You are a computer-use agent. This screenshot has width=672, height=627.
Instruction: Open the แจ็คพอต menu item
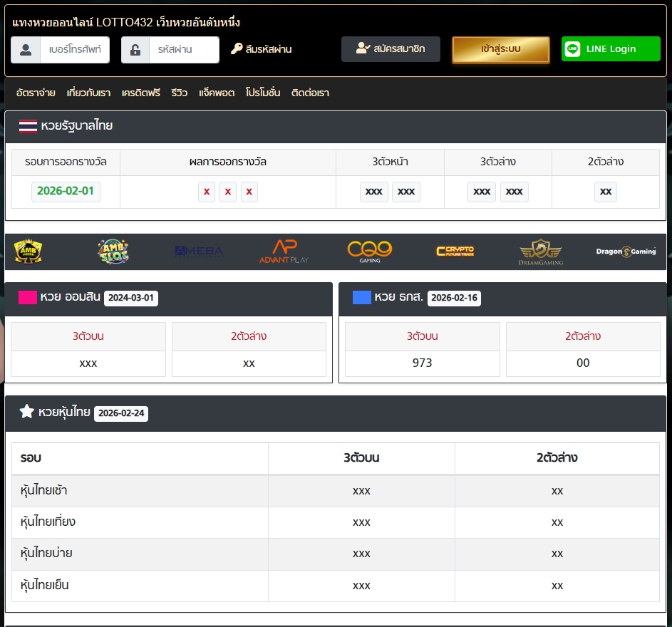coord(217,93)
